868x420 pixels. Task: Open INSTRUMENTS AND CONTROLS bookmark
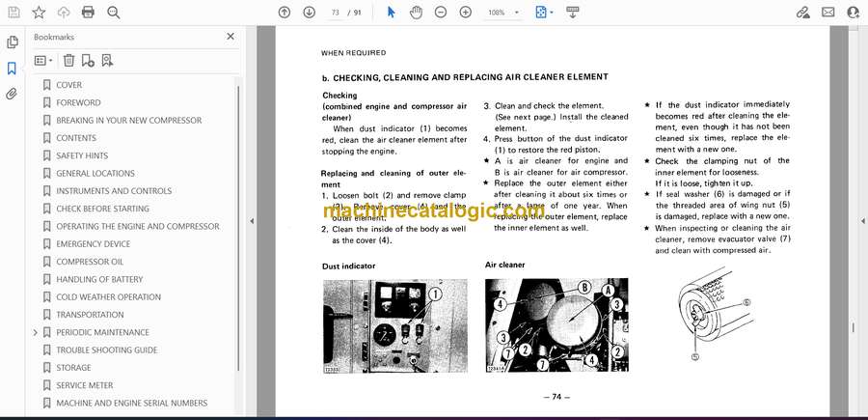coord(114,191)
